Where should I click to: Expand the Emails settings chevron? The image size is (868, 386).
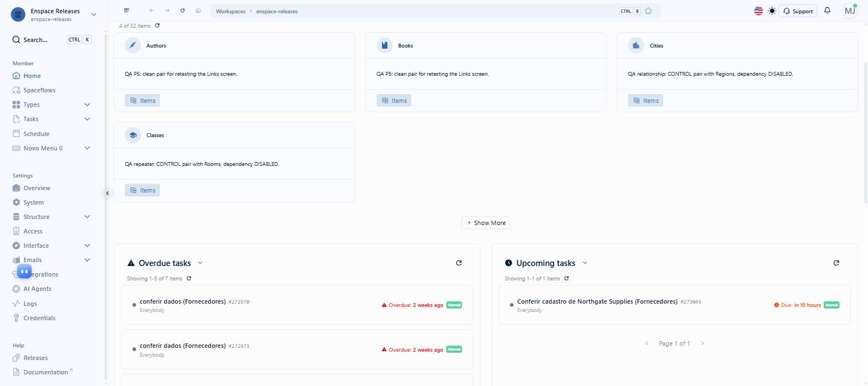(x=87, y=260)
